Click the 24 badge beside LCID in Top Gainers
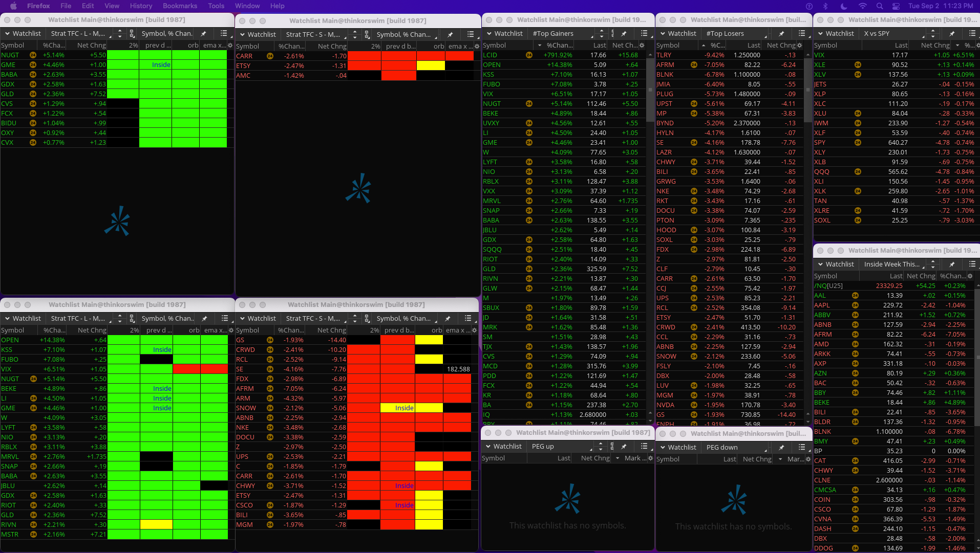This screenshot has height=553, width=980. click(529, 55)
